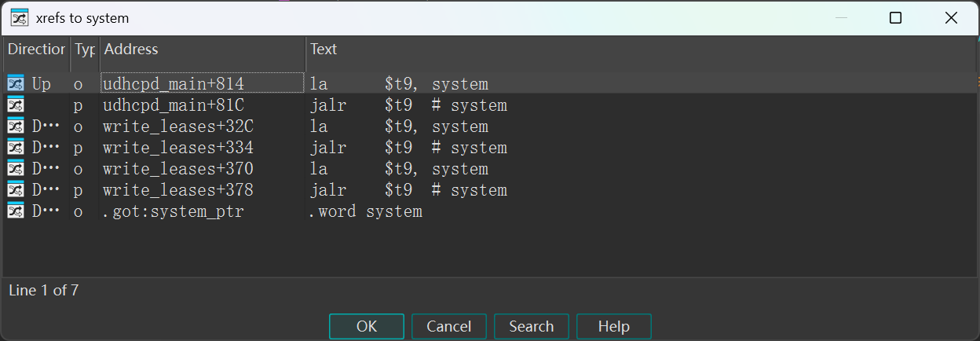Select the 'jalr $t9 # system' text at udhcpd_main+81C
Viewport: 980px width, 341px height.
coord(408,104)
